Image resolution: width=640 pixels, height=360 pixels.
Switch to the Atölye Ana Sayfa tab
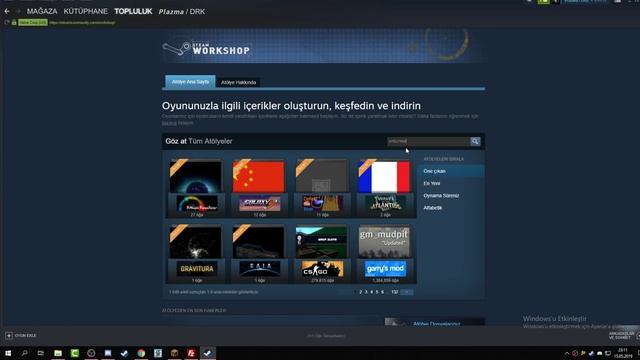[x=190, y=82]
